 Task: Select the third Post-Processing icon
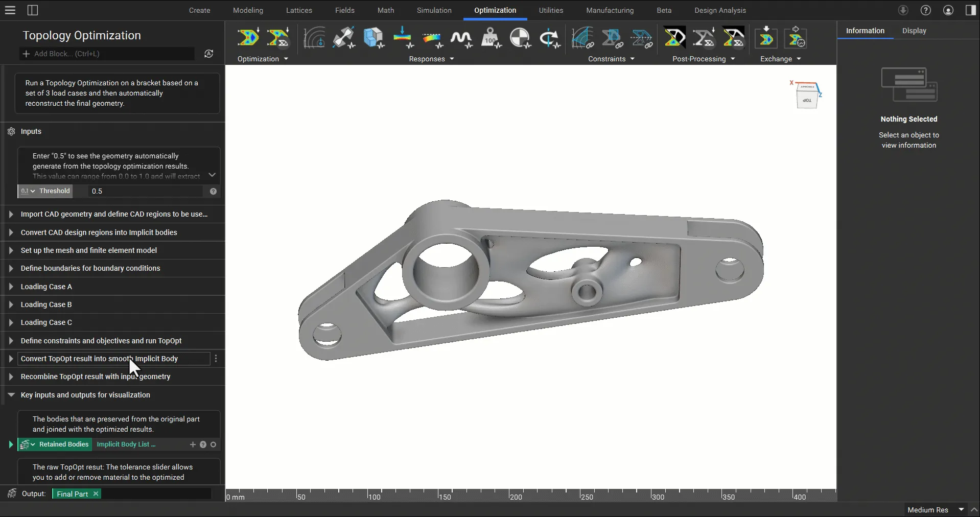point(734,38)
